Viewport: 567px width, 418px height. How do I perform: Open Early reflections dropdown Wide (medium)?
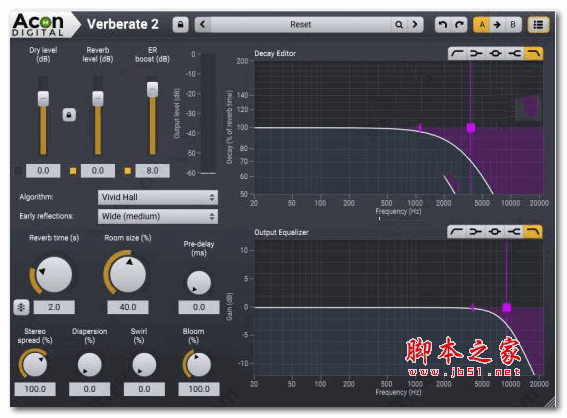point(158,216)
